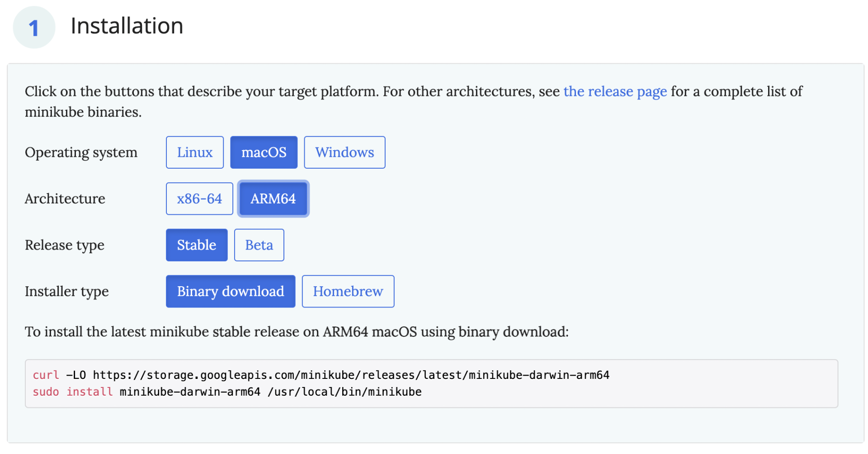Select Linux as the operating system
The image size is (868, 454).
[194, 152]
